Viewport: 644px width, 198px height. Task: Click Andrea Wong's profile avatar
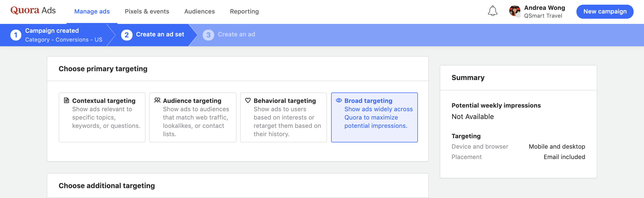pos(515,11)
